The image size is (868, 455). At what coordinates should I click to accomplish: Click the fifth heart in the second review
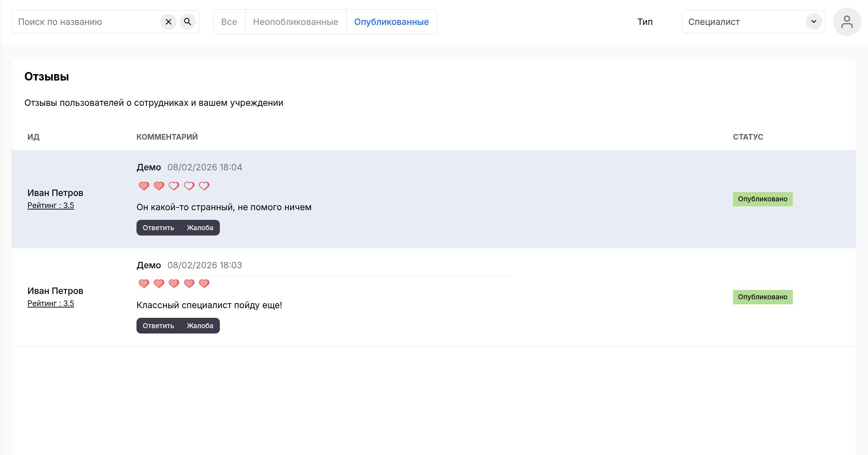pos(204,283)
